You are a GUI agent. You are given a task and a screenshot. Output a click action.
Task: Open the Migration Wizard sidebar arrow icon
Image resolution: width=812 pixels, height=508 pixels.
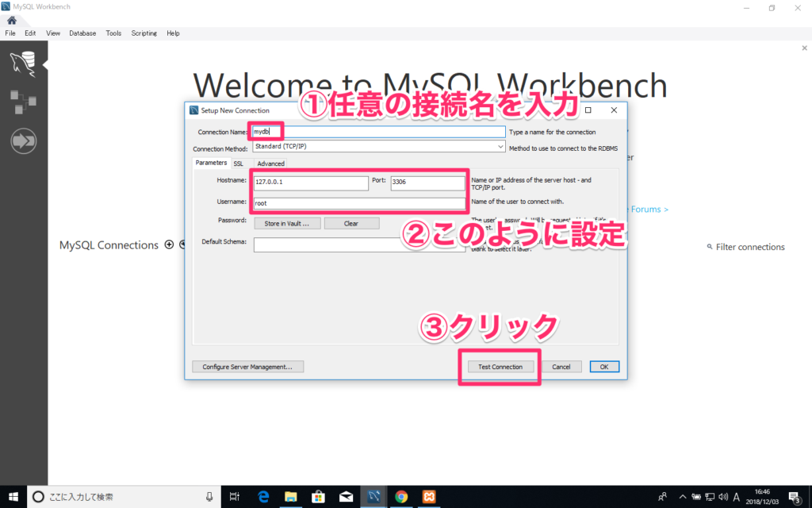pyautogui.click(x=23, y=140)
